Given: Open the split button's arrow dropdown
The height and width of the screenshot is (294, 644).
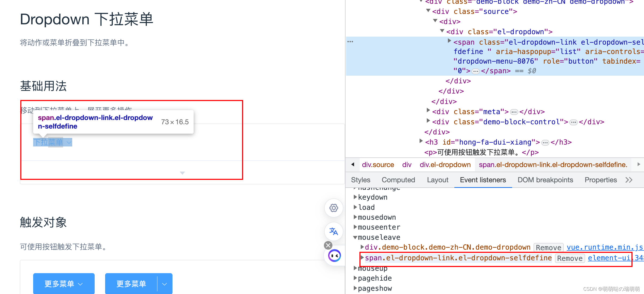Looking at the screenshot, I should click(x=165, y=284).
